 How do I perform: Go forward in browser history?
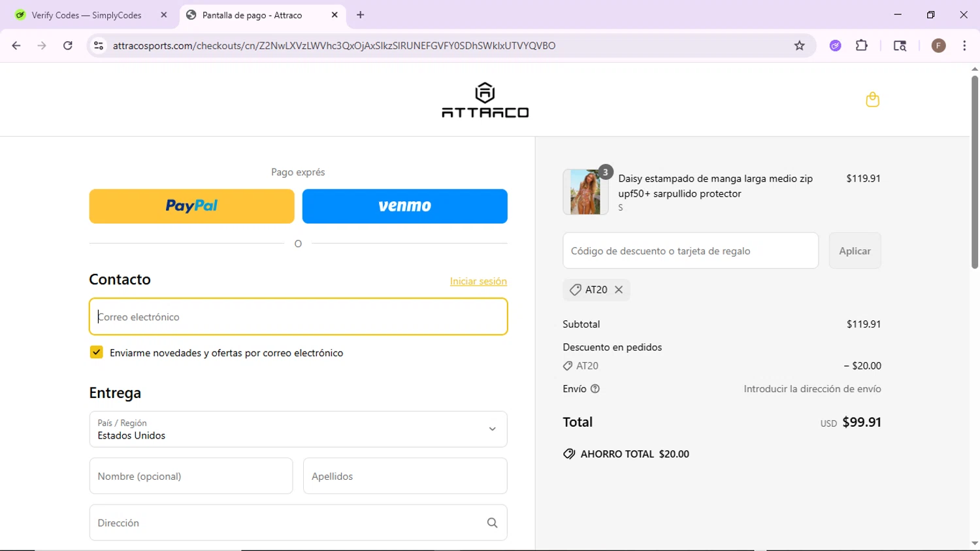pyautogui.click(x=42, y=46)
